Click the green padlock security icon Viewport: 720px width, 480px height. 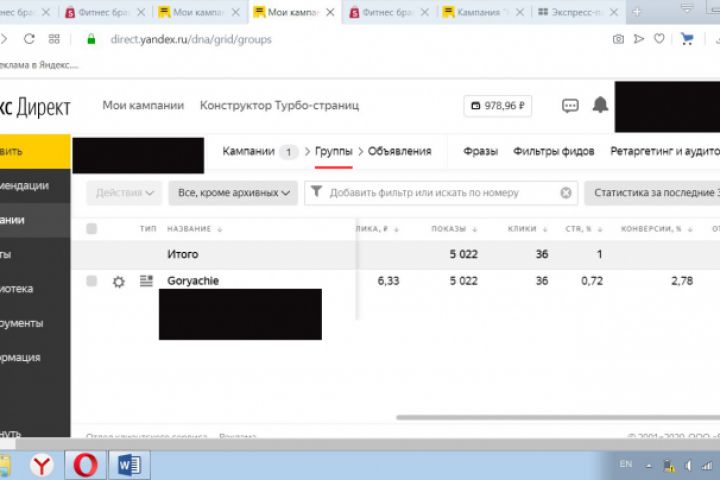[x=91, y=39]
